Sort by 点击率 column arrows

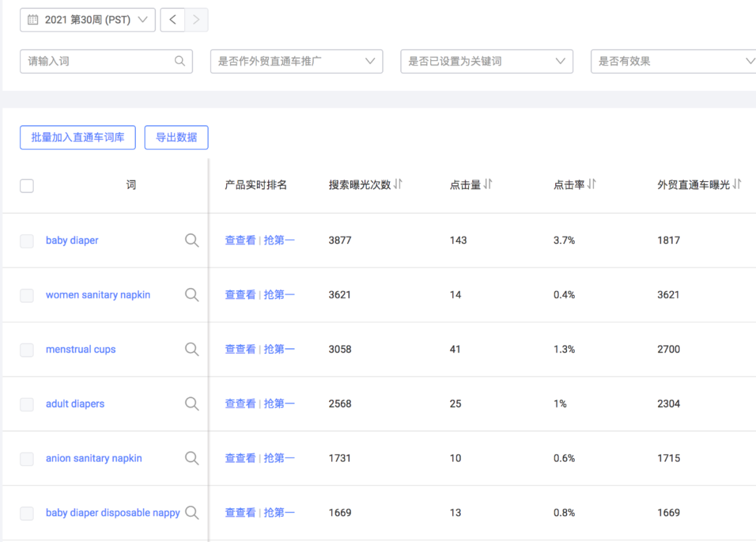591,185
